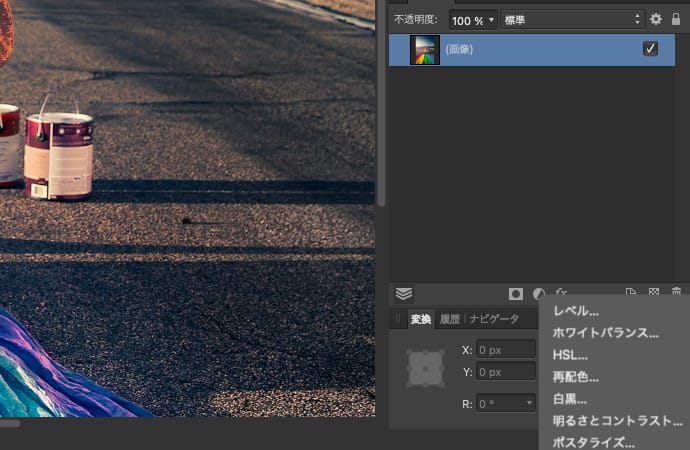The height and width of the screenshot is (450, 690).
Task: Uncheck visibility checkbox of (画像) layer
Action: (x=650, y=49)
